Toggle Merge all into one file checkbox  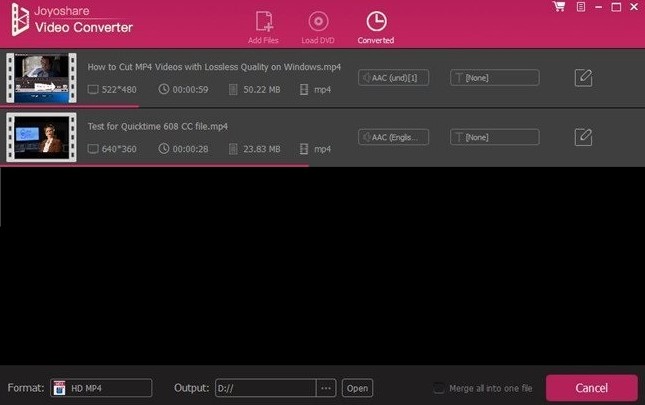439,388
